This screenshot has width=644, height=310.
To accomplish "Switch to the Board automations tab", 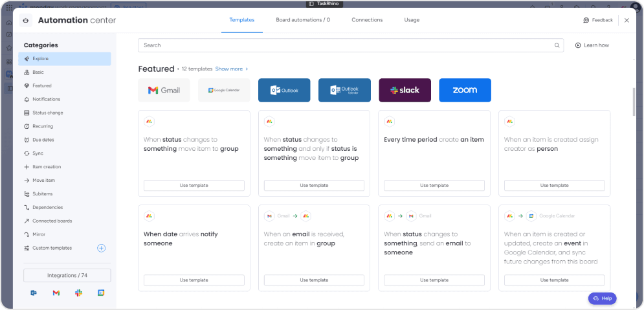I will click(x=303, y=19).
